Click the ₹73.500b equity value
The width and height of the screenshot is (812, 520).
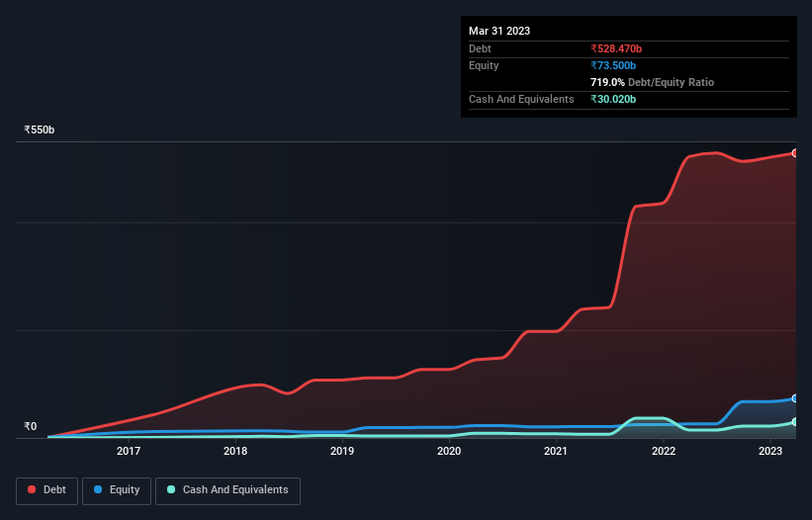[613, 65]
